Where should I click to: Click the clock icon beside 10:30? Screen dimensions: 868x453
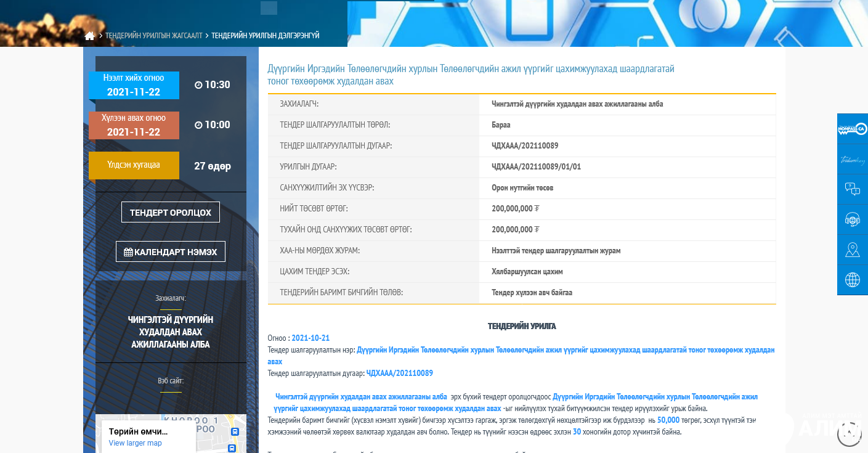point(198,85)
